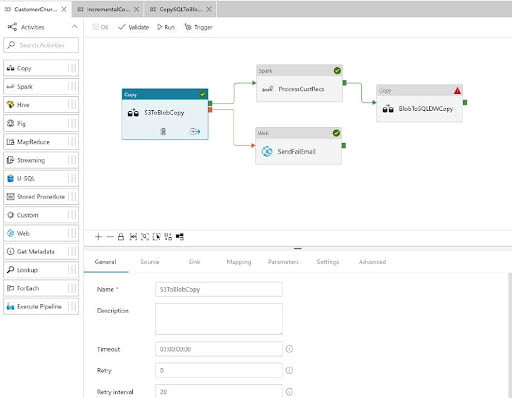This screenshot has width=512, height=398.
Task: Close the CopySQLToBlo... tab
Action: (209, 9)
